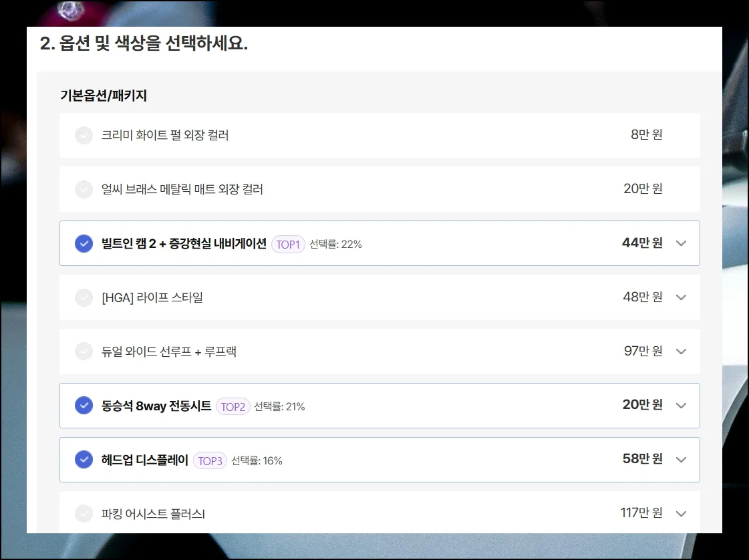Screen dimensions: 749x560
Task: Enable the [HGA] 라이프 스타일 checkbox
Action: click(x=84, y=297)
